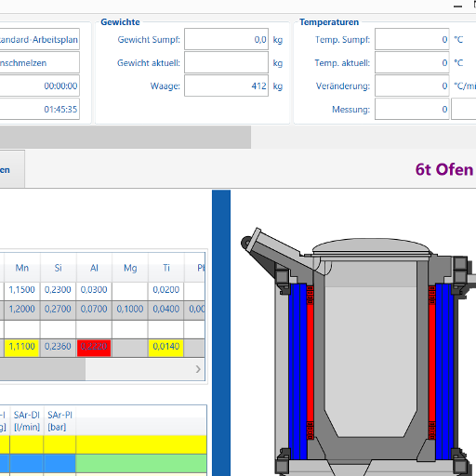Screen dimensions: 476x476
Task: Click the Temp. aktuell input field
Action: 412,62
